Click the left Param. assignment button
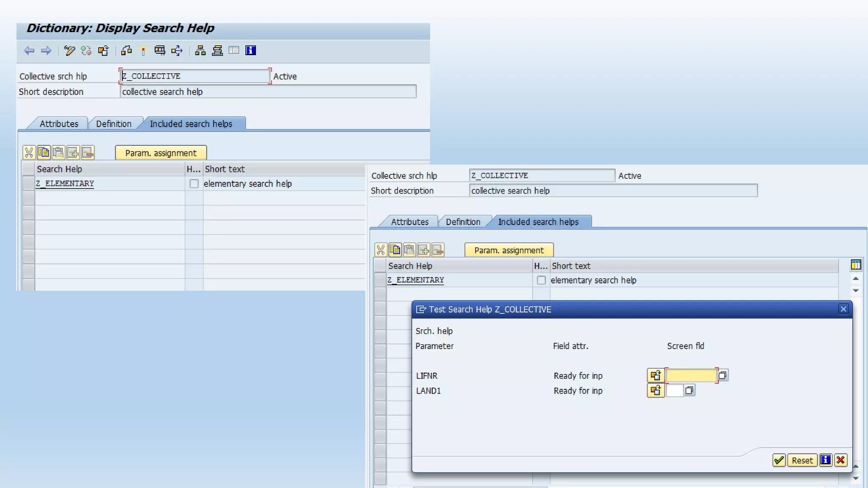The width and height of the screenshot is (868, 488). tap(161, 153)
